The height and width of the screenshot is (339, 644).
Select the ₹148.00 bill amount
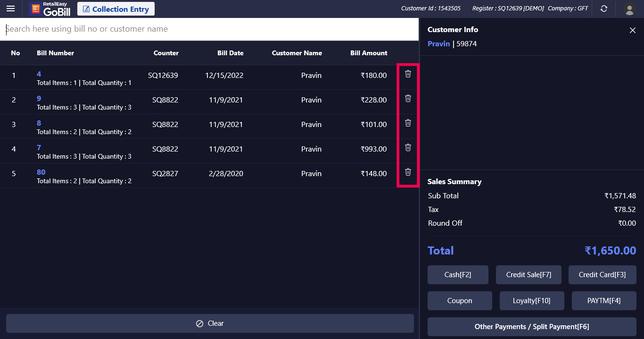click(374, 174)
